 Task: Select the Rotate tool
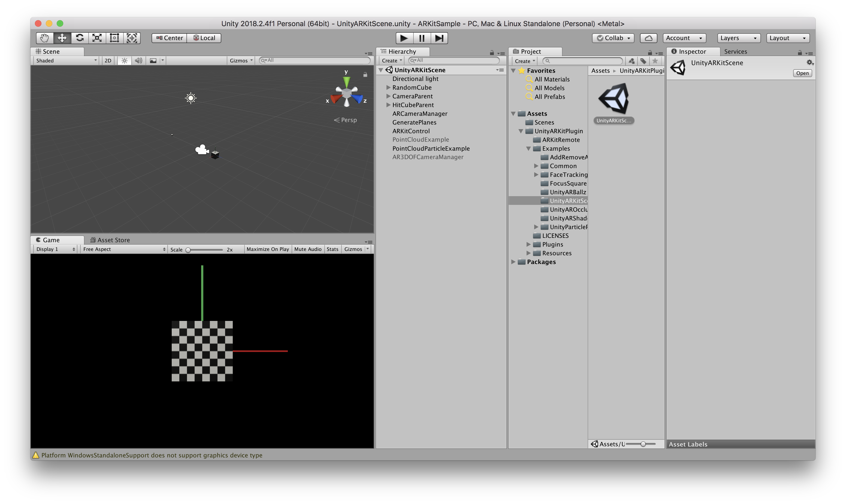point(80,38)
